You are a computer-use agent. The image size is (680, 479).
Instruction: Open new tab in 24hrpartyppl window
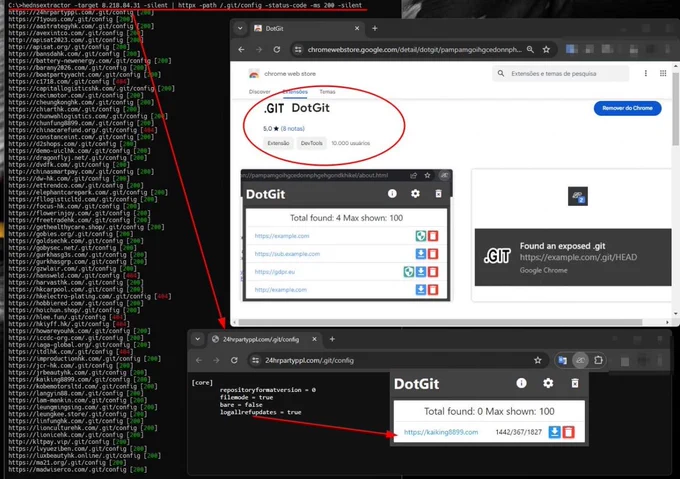point(332,339)
